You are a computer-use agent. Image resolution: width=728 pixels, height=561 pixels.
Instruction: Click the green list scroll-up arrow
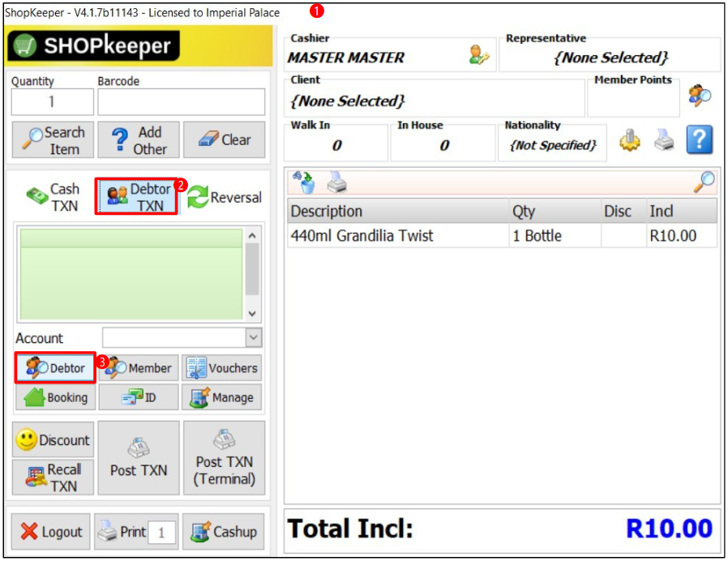[x=252, y=236]
